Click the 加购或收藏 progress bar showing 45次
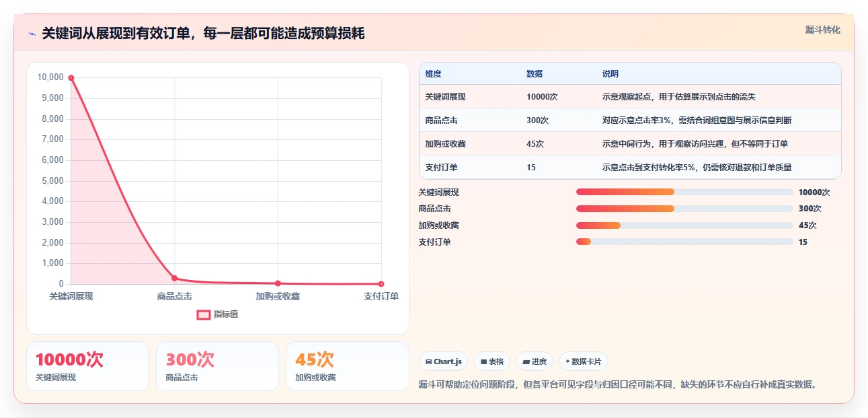868x418 pixels. [x=684, y=225]
